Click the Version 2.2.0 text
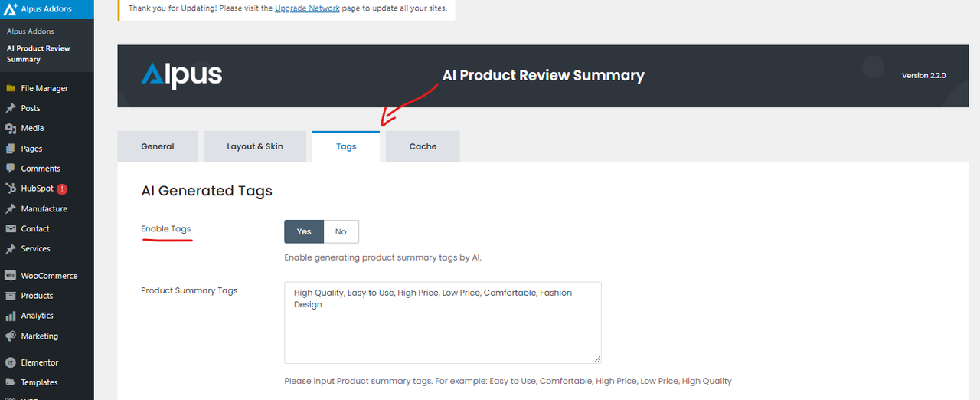980x400 pixels. (923, 76)
